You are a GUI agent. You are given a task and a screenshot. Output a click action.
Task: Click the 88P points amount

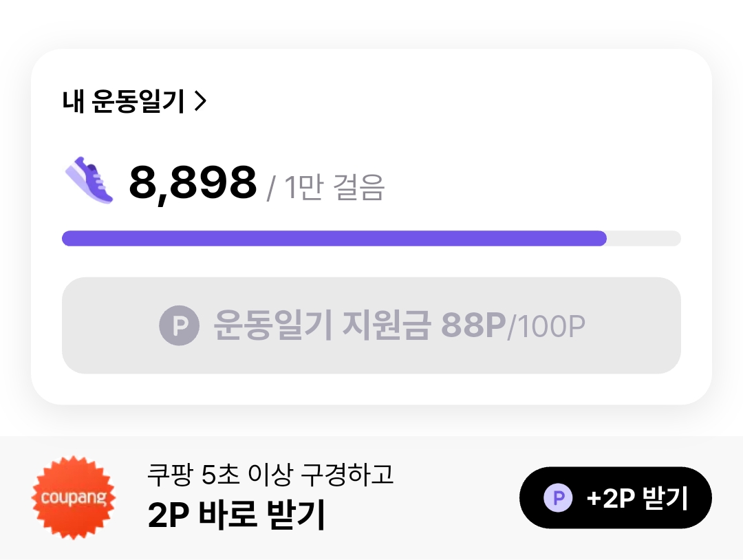pyautogui.click(x=473, y=326)
